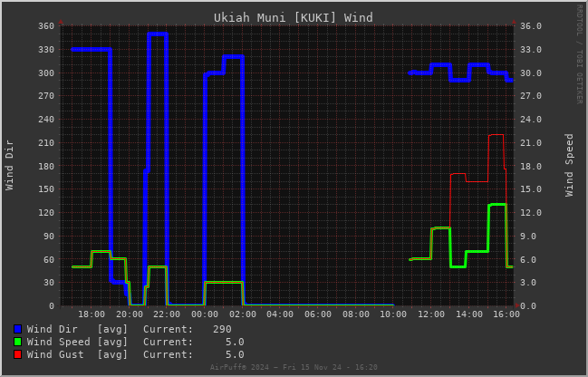Click the 270 label on left axis
This screenshot has height=377, width=588.
tap(46, 96)
